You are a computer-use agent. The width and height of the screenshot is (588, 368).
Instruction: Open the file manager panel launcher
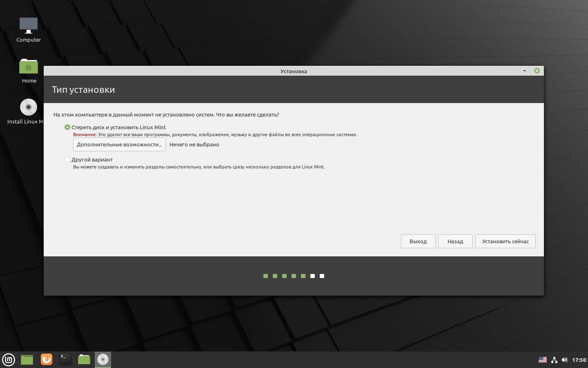84,360
